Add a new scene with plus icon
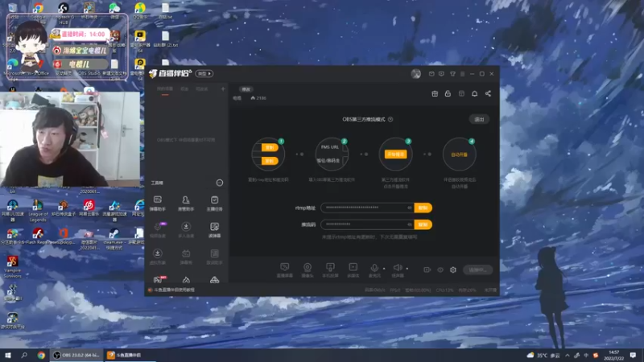The height and width of the screenshot is (362, 644). 223,88
